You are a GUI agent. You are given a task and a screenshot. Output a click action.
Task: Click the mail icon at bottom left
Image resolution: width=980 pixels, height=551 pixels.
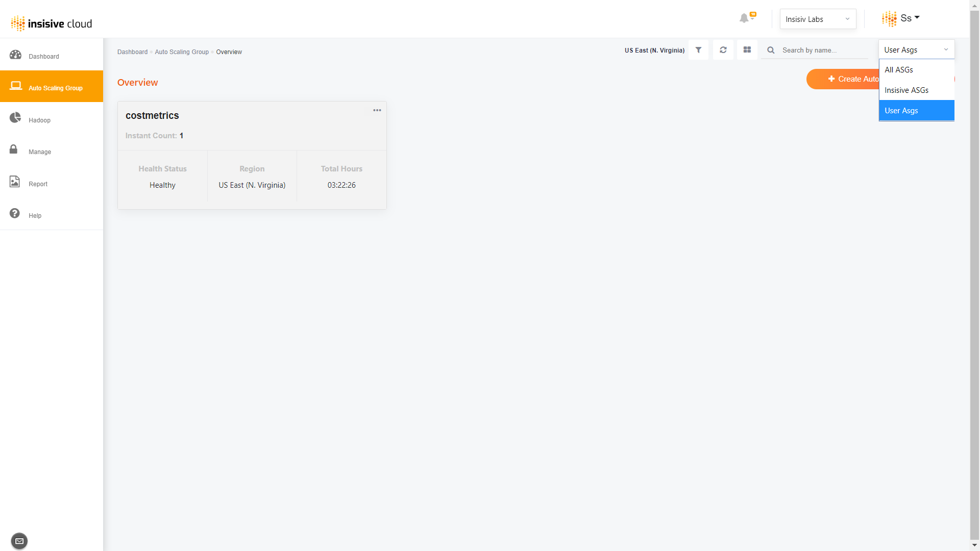pyautogui.click(x=19, y=541)
